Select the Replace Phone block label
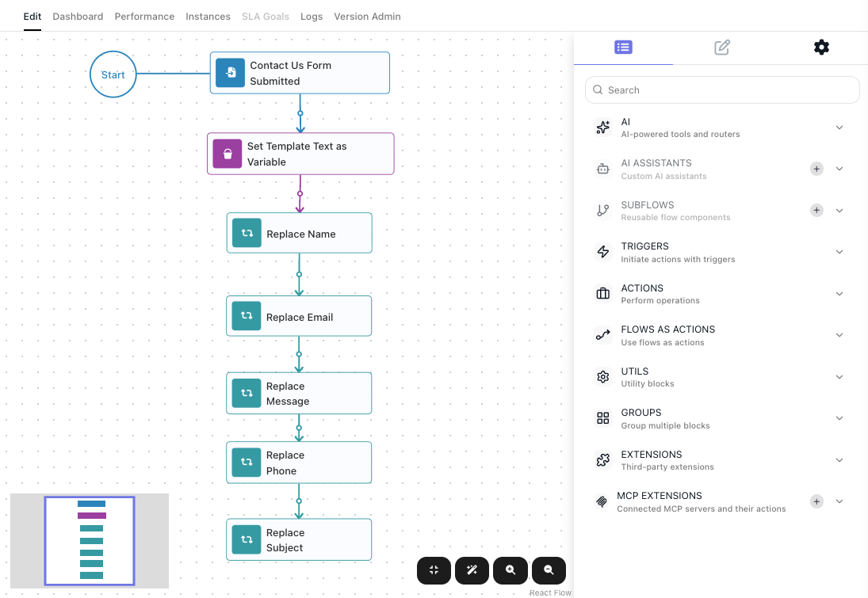 tap(285, 463)
